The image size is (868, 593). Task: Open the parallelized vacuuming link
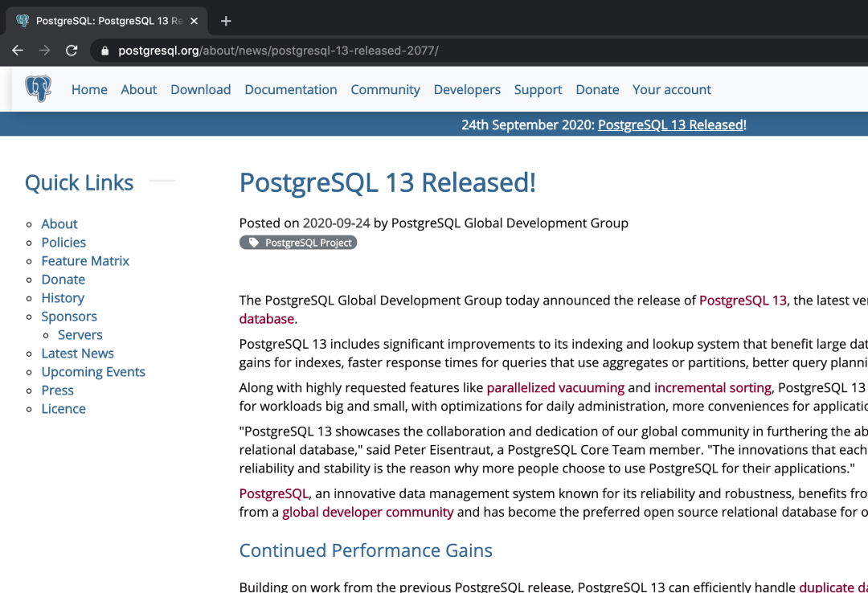[555, 387]
